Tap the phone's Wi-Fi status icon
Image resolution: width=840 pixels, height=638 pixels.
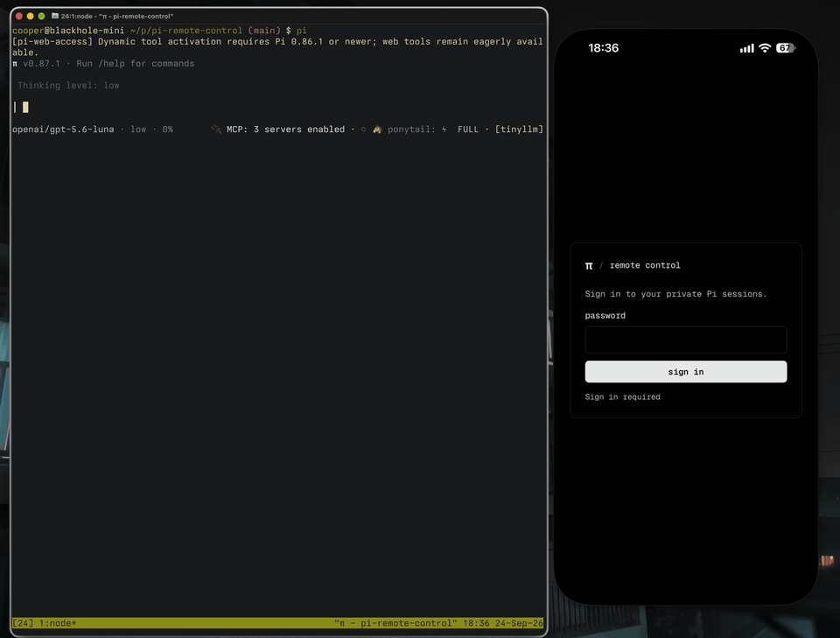click(765, 48)
